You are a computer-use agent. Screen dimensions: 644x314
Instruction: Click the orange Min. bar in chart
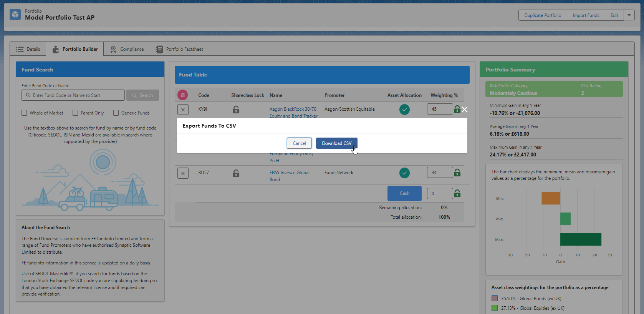(x=551, y=198)
